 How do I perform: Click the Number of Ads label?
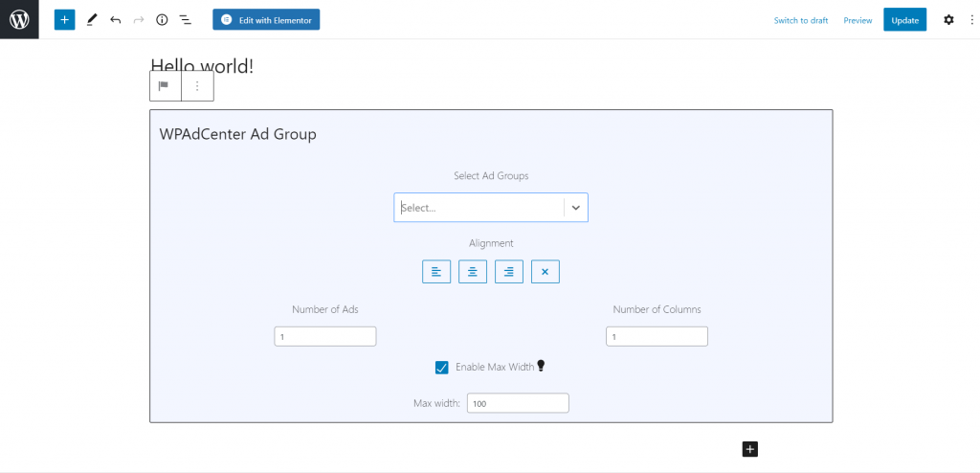point(325,309)
